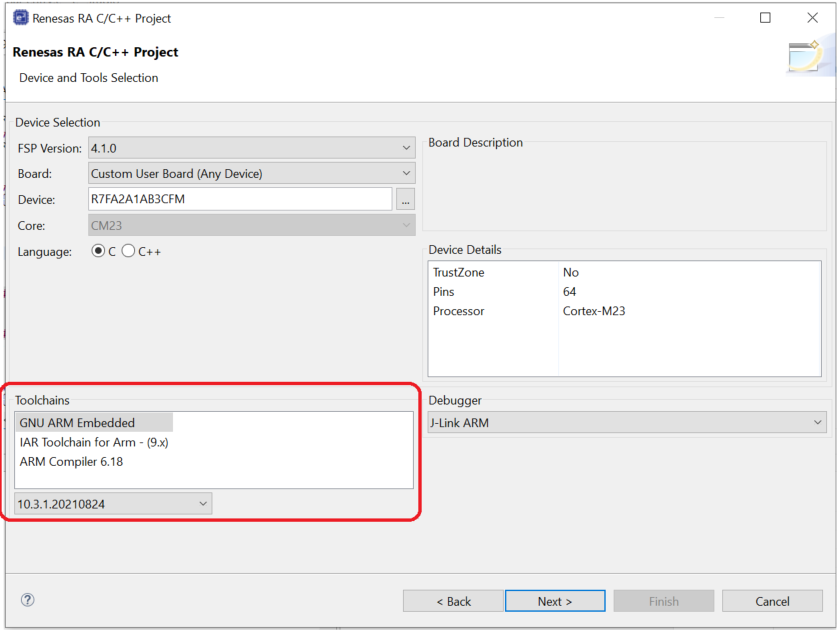Viewport: 840px width, 630px height.
Task: Close the wizard window with X
Action: (813, 18)
